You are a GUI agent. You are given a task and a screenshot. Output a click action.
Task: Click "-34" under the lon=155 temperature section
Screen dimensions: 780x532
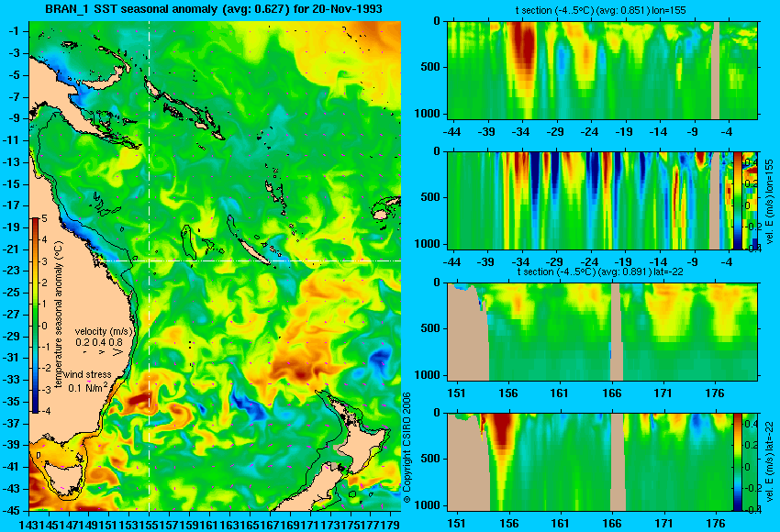pyautogui.click(x=521, y=132)
